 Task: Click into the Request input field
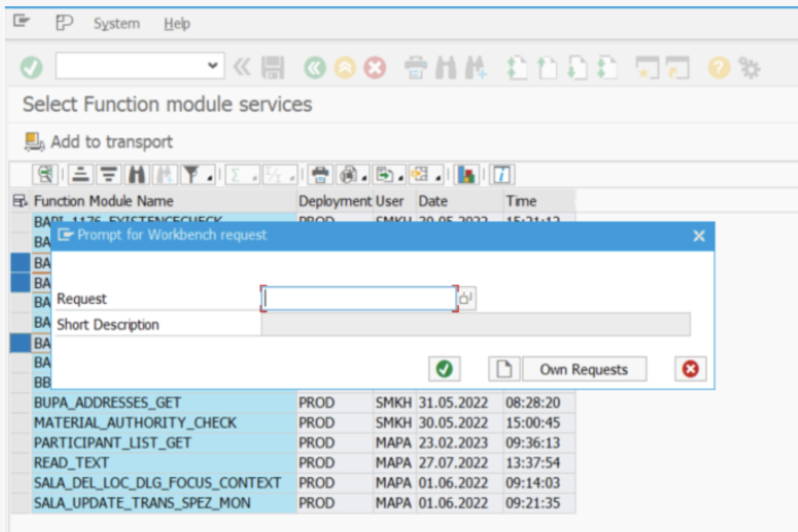(x=358, y=299)
